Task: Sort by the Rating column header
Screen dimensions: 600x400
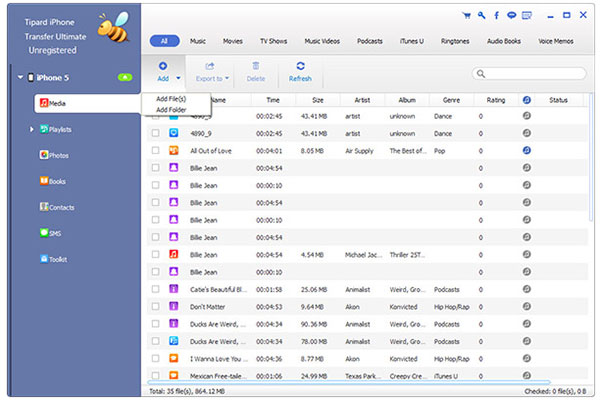Action: click(x=496, y=100)
